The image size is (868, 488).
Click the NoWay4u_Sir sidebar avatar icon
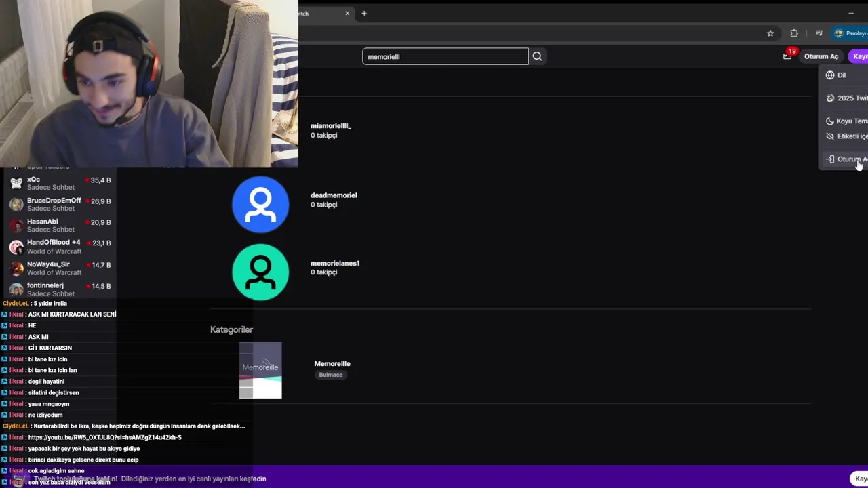pyautogui.click(x=16, y=268)
